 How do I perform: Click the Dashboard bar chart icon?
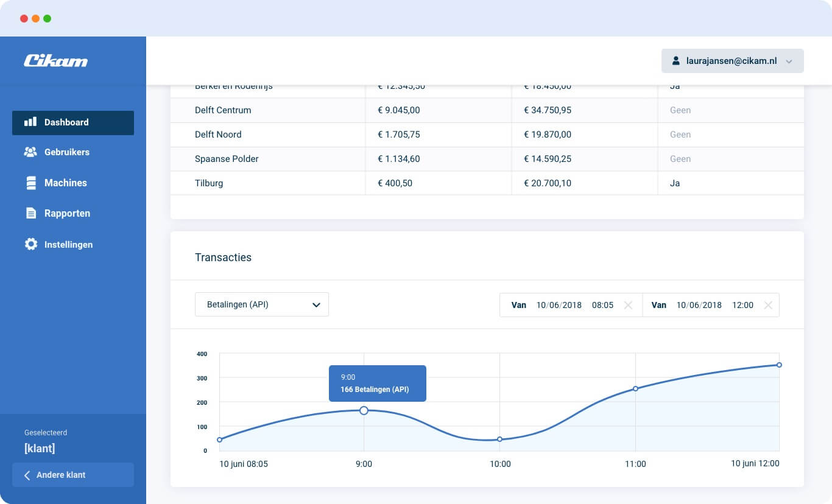(x=30, y=122)
